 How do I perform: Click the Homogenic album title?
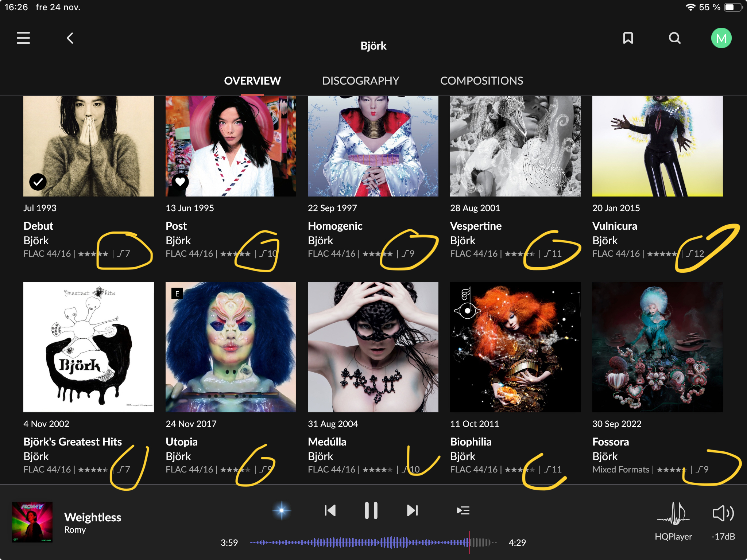pyautogui.click(x=335, y=226)
